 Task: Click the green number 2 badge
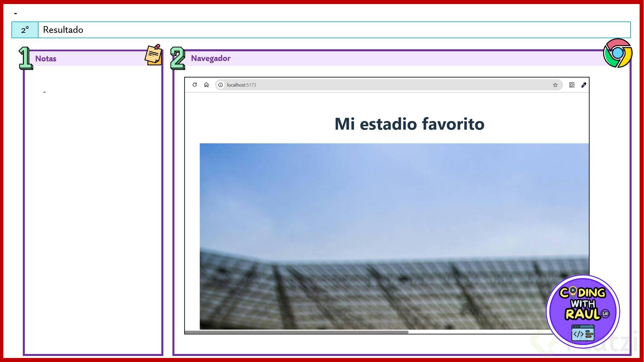click(178, 58)
